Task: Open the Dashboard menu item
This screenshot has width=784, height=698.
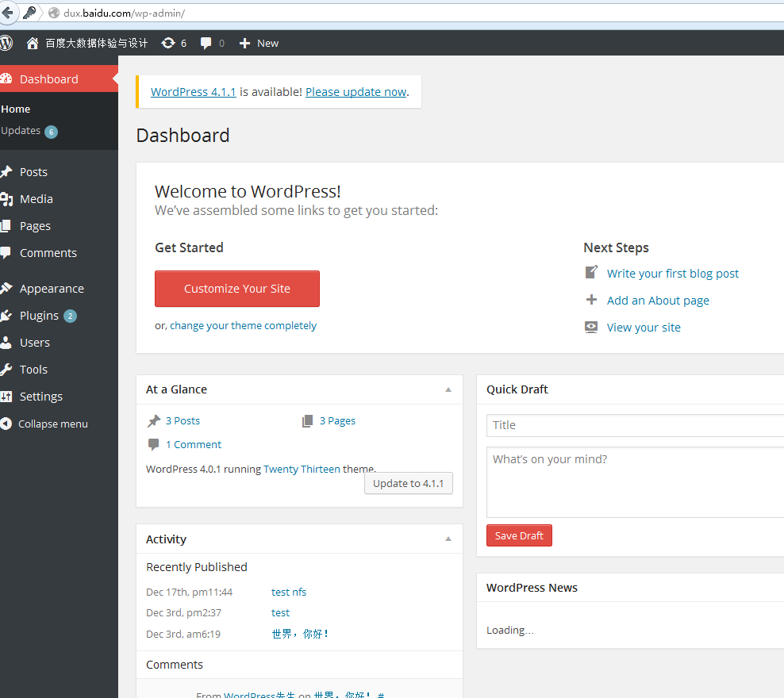Action: point(49,79)
